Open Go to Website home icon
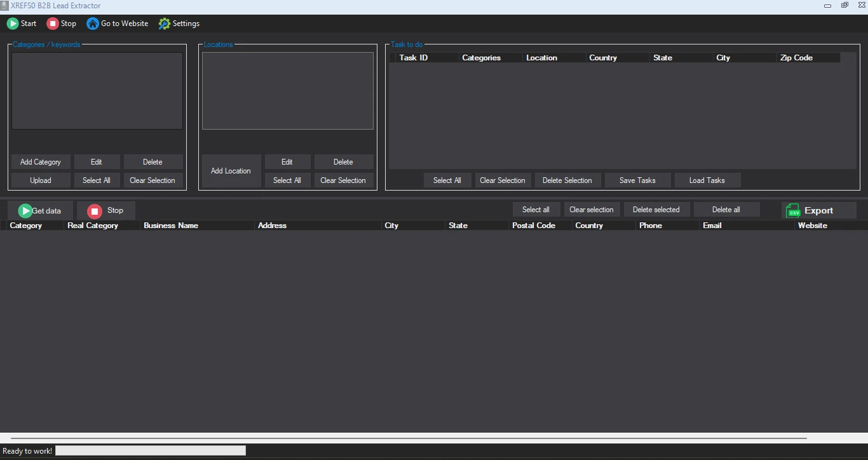The height and width of the screenshot is (460, 868). click(x=93, y=24)
